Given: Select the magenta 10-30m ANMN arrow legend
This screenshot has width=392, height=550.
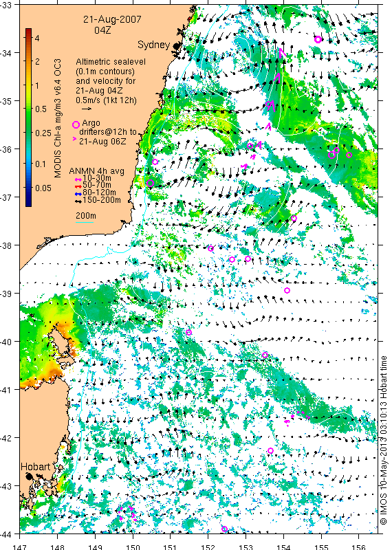Looking at the screenshot, I should point(78,179).
